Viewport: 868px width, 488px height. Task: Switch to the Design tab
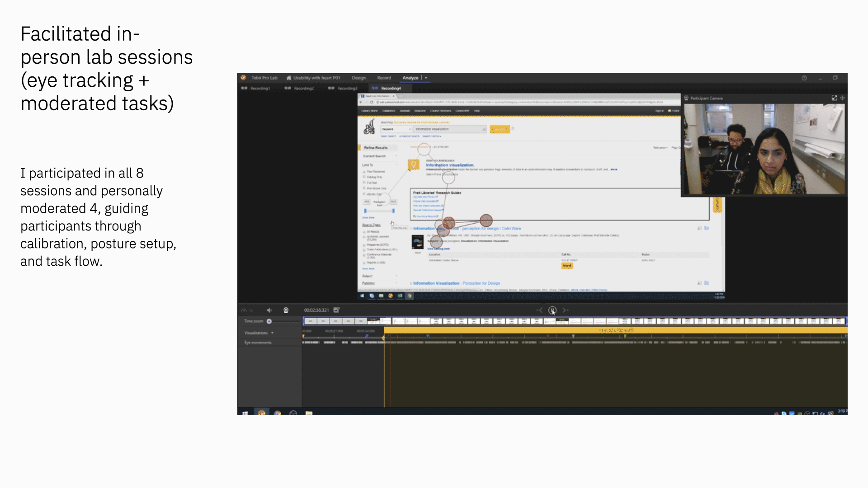tap(359, 78)
